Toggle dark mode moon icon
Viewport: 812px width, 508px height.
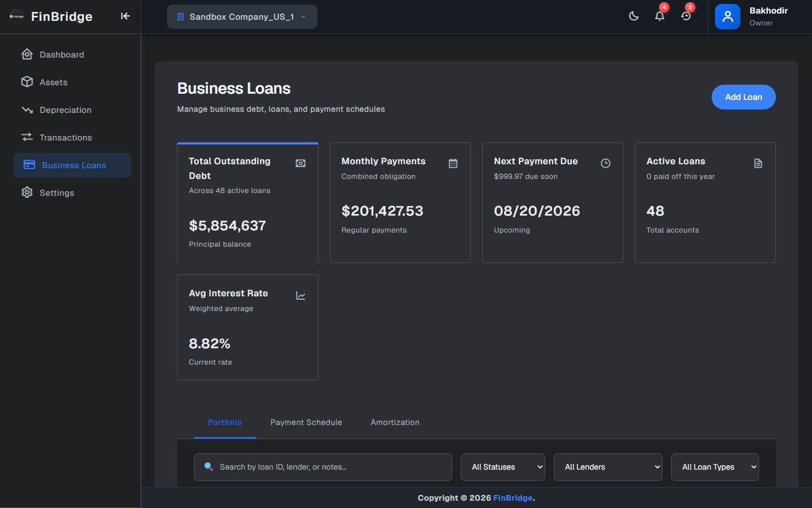pos(634,16)
